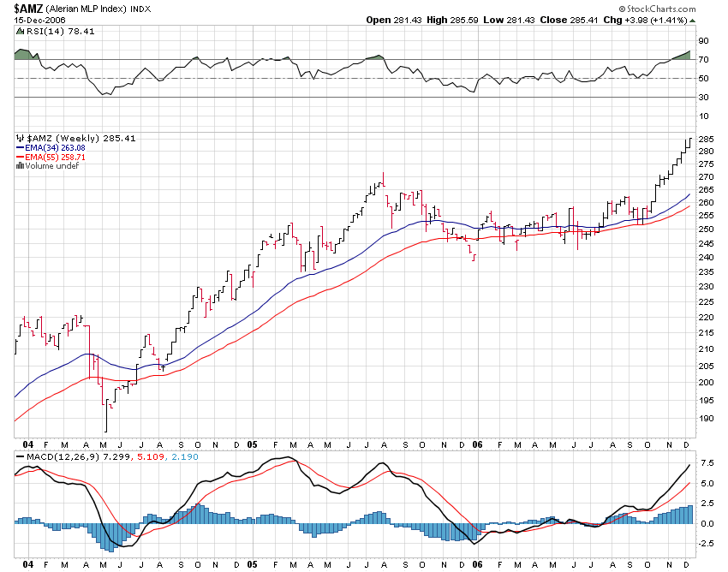Click the $AMZ ticker title
The width and height of the screenshot is (728, 572).
pos(28,9)
